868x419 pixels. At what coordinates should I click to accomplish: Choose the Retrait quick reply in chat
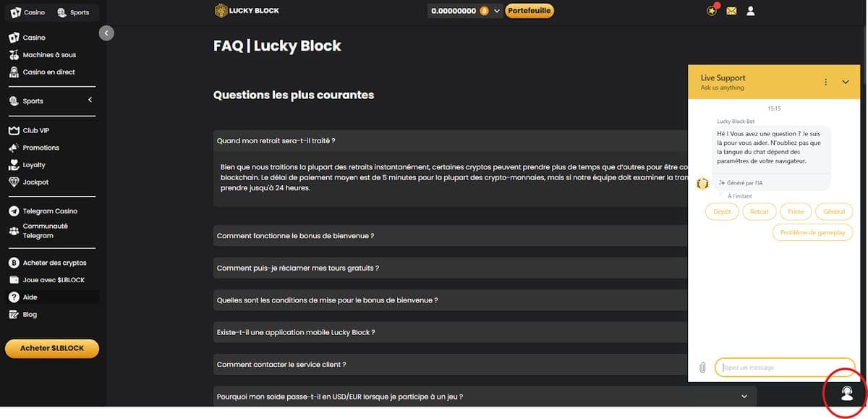pos(759,211)
